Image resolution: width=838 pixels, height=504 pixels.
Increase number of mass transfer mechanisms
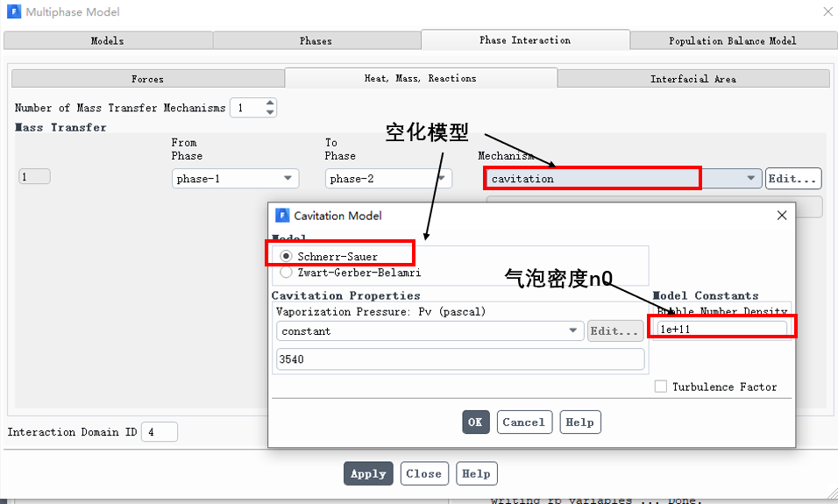pyautogui.click(x=270, y=103)
